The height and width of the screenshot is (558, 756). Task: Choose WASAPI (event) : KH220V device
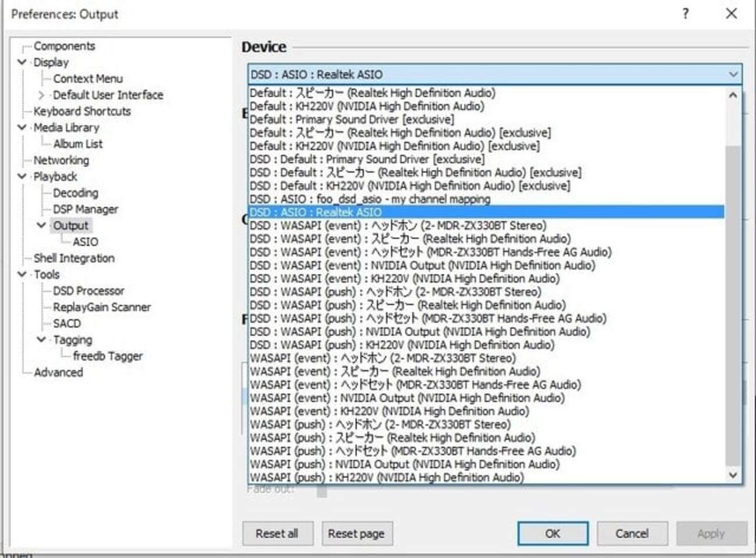click(x=486, y=411)
